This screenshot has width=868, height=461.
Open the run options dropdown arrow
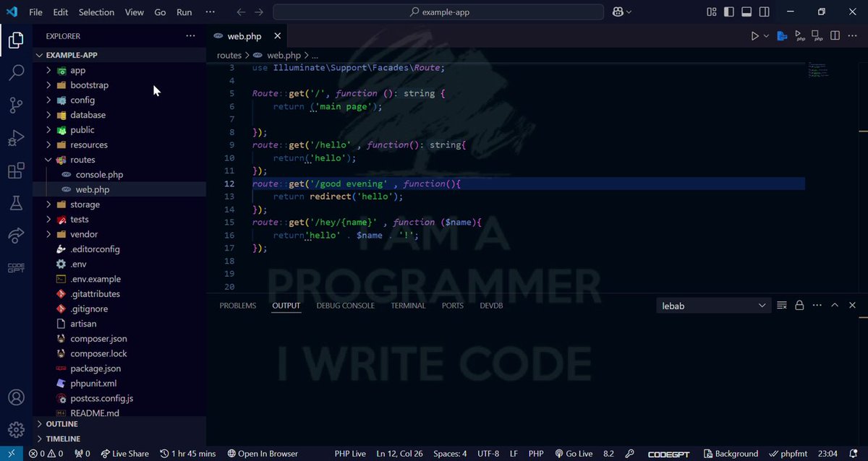click(766, 35)
